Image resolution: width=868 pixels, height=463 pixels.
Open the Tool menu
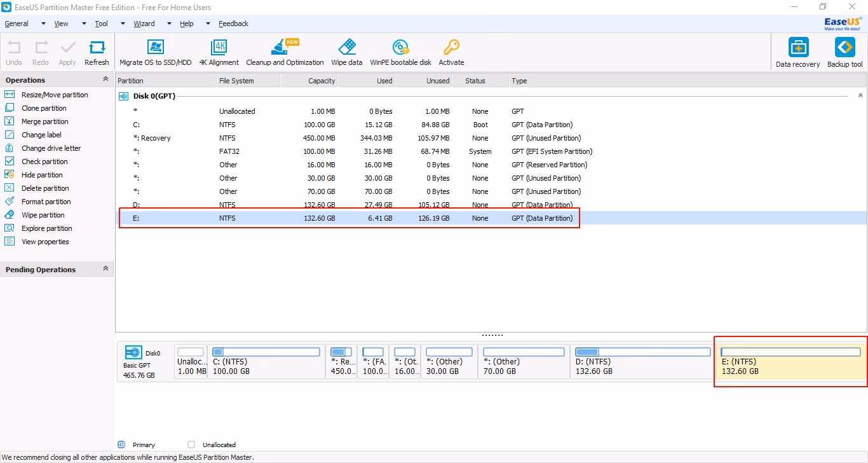[102, 24]
